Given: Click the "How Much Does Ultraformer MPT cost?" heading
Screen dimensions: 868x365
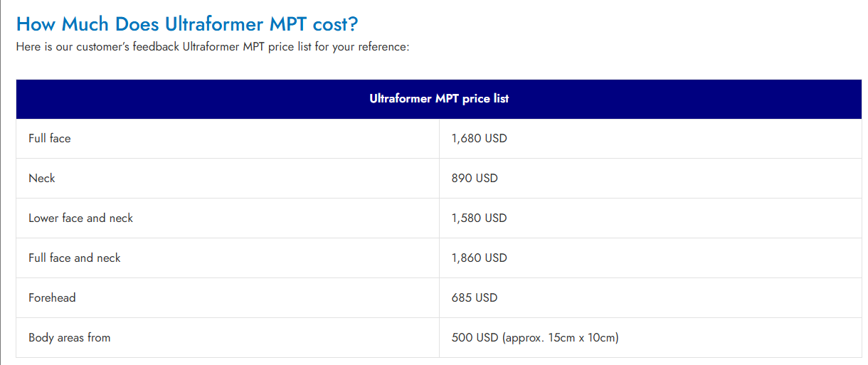Looking at the screenshot, I should click(x=186, y=24).
